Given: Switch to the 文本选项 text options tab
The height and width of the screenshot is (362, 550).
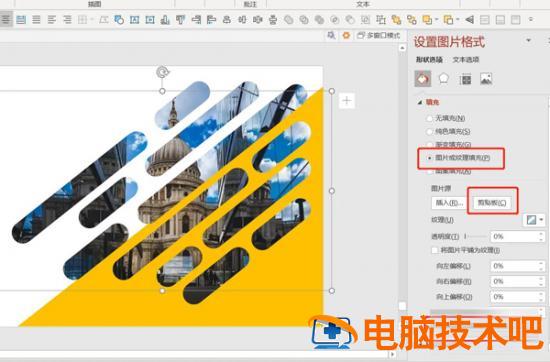Looking at the screenshot, I should (466, 60).
